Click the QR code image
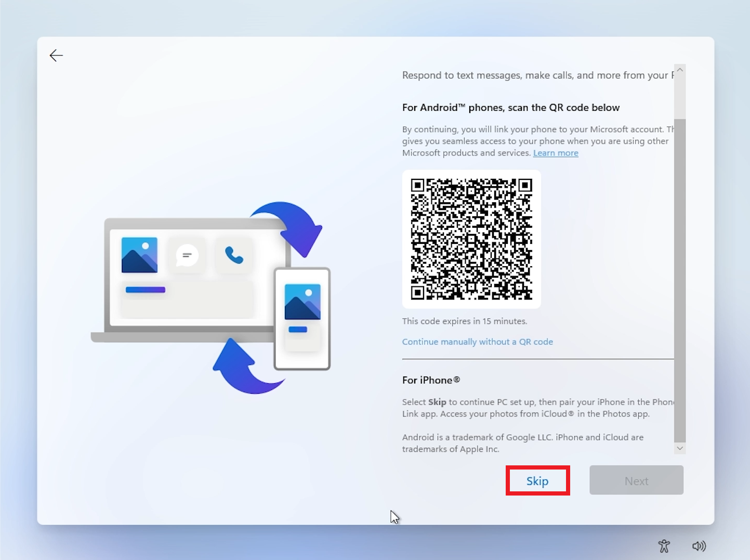This screenshot has height=560, width=750. click(x=471, y=239)
